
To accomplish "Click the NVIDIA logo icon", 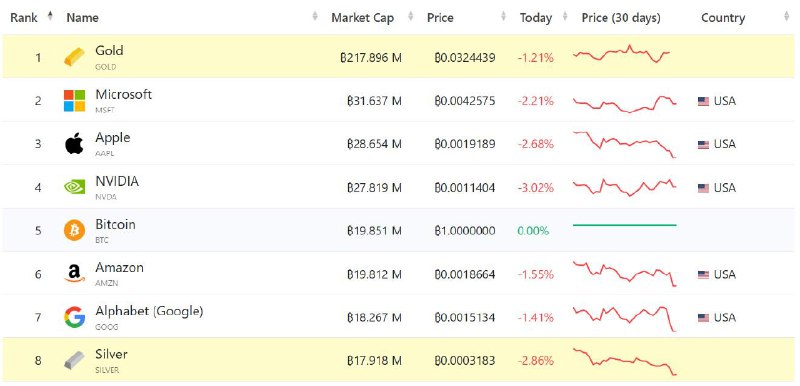I will (74, 187).
